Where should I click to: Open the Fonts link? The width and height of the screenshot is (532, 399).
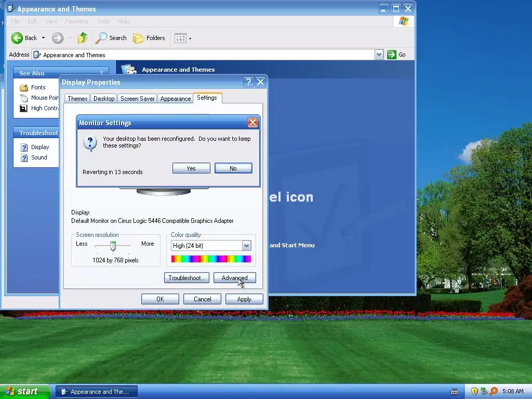(x=38, y=87)
